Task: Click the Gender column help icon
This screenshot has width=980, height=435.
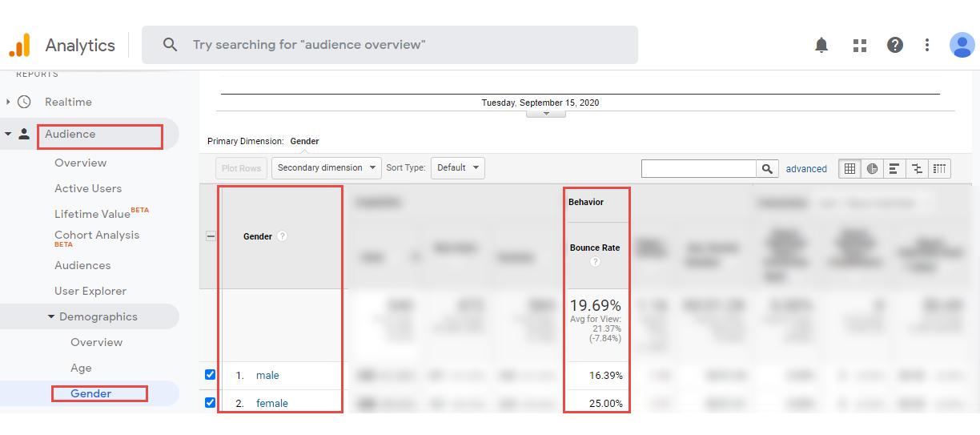Action: [282, 236]
